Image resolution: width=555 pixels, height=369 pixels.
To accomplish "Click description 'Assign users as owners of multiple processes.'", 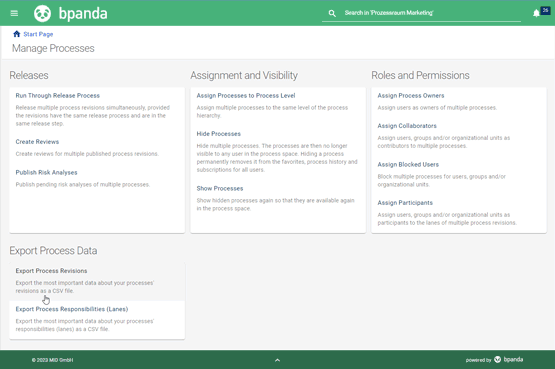I will click(437, 108).
